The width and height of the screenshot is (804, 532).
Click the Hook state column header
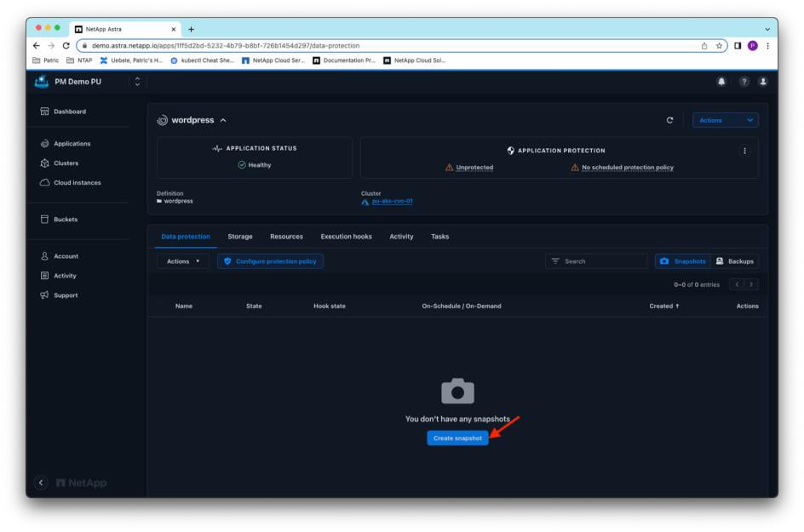[330, 306]
